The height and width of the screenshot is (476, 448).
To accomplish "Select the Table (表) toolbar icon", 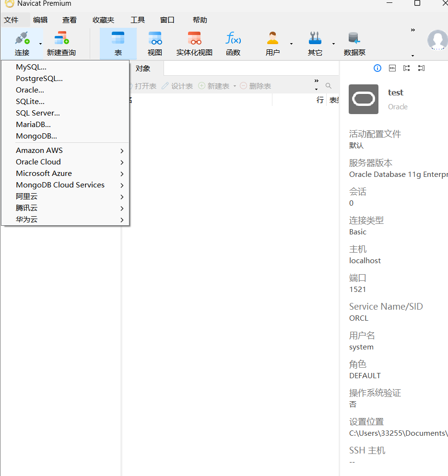I will [x=118, y=38].
